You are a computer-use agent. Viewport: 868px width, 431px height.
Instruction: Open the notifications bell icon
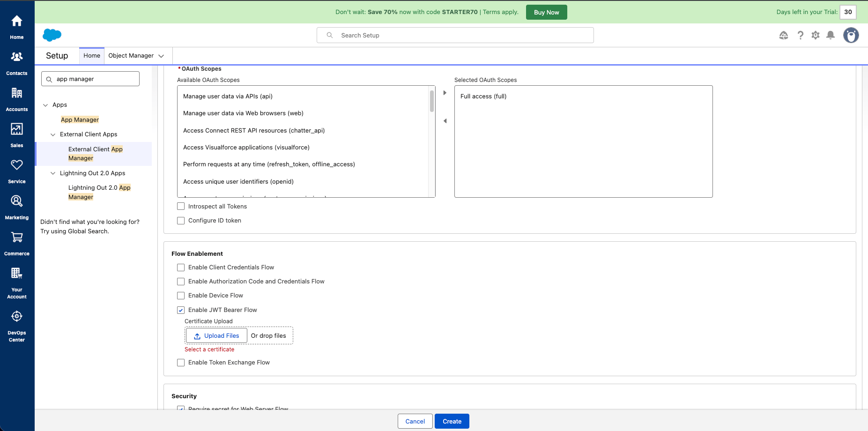click(x=831, y=35)
